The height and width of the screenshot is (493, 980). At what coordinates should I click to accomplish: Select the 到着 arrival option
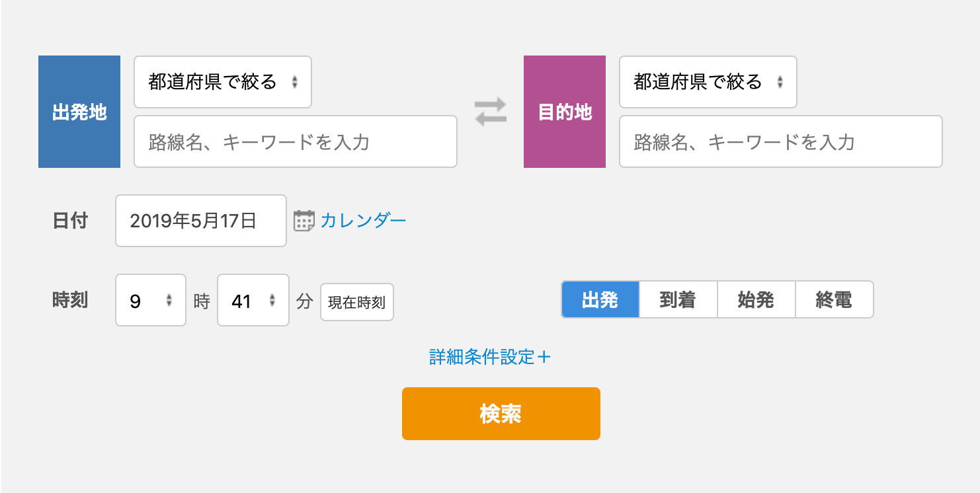(x=677, y=299)
